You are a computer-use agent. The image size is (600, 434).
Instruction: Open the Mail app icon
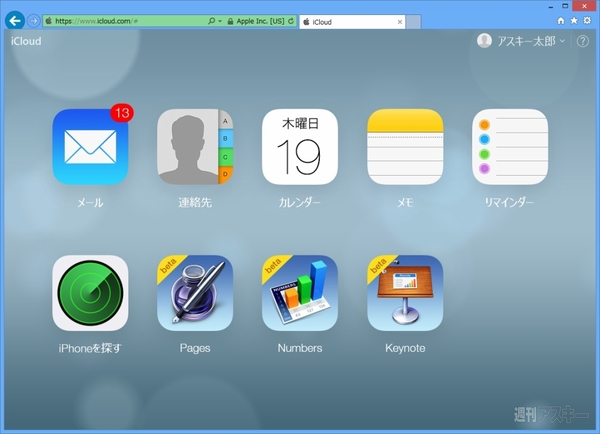click(x=90, y=147)
